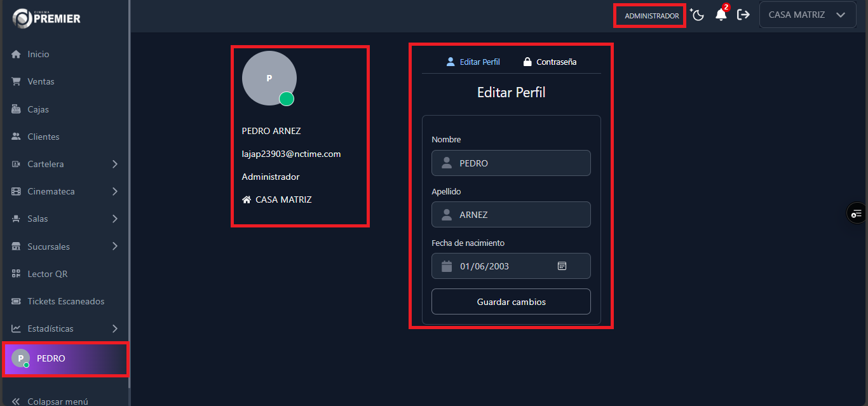The width and height of the screenshot is (868, 406).
Task: Expand the Cartelera submenu
Action: 115,164
